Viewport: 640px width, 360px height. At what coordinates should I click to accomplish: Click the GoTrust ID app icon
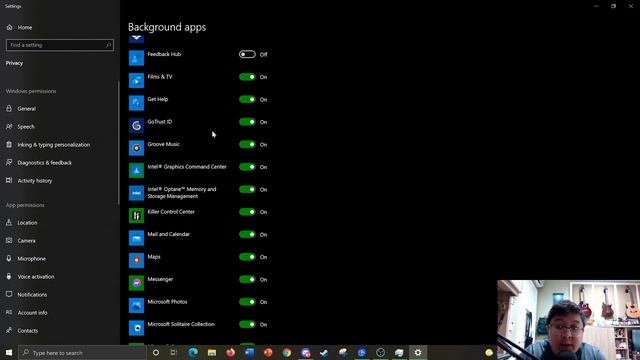click(x=136, y=125)
